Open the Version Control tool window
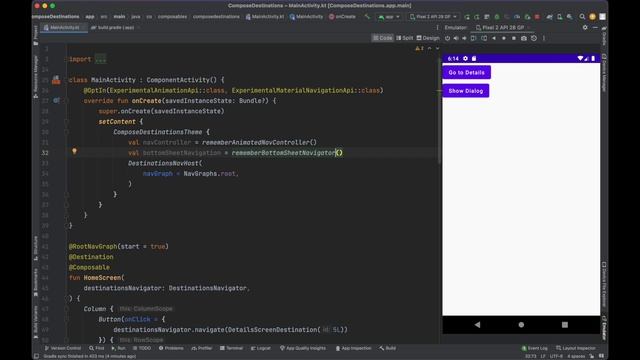 point(63,348)
